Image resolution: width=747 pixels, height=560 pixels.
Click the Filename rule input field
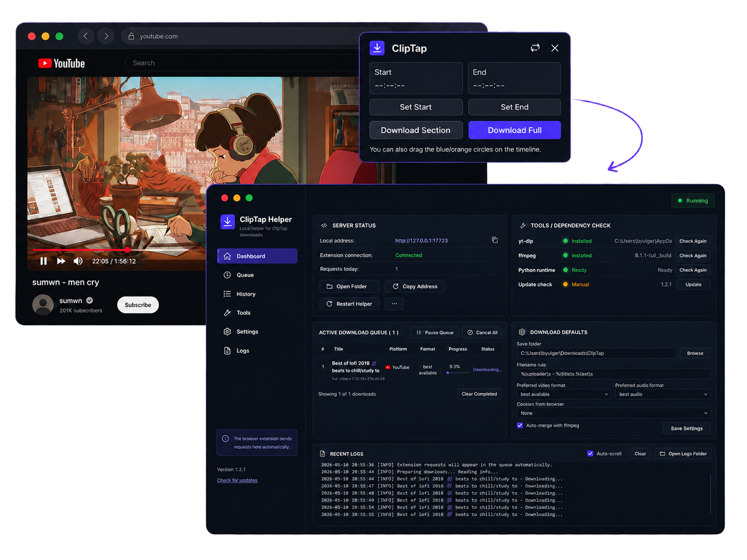[613, 374]
